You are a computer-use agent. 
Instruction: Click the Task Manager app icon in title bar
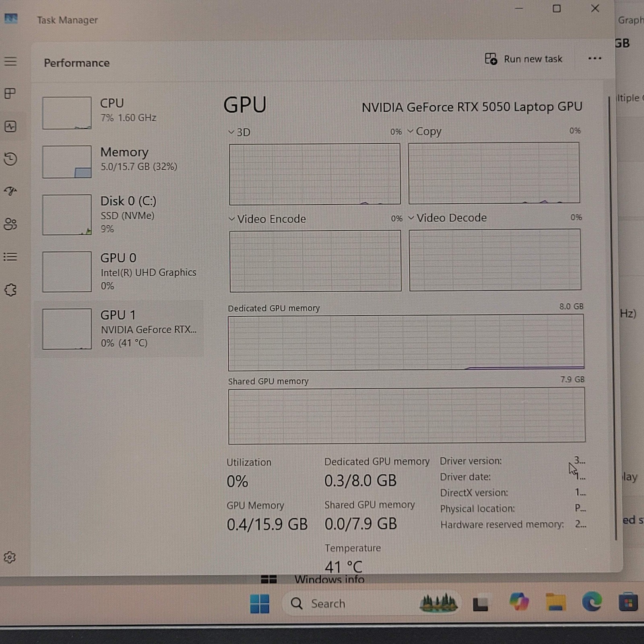click(x=11, y=19)
